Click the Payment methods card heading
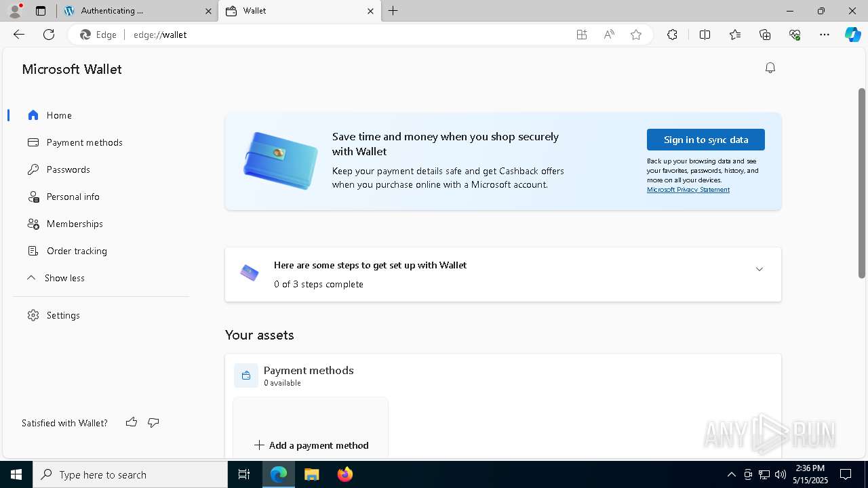The height and width of the screenshot is (488, 868). point(309,370)
